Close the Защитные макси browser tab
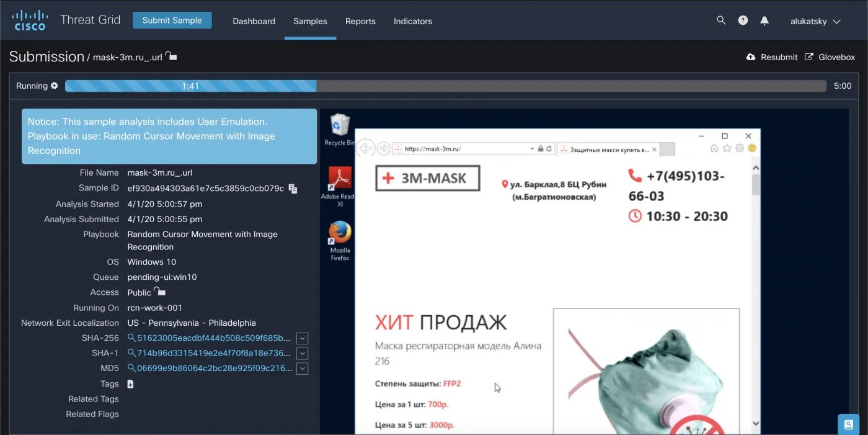This screenshot has width=868, height=435. coord(653,149)
